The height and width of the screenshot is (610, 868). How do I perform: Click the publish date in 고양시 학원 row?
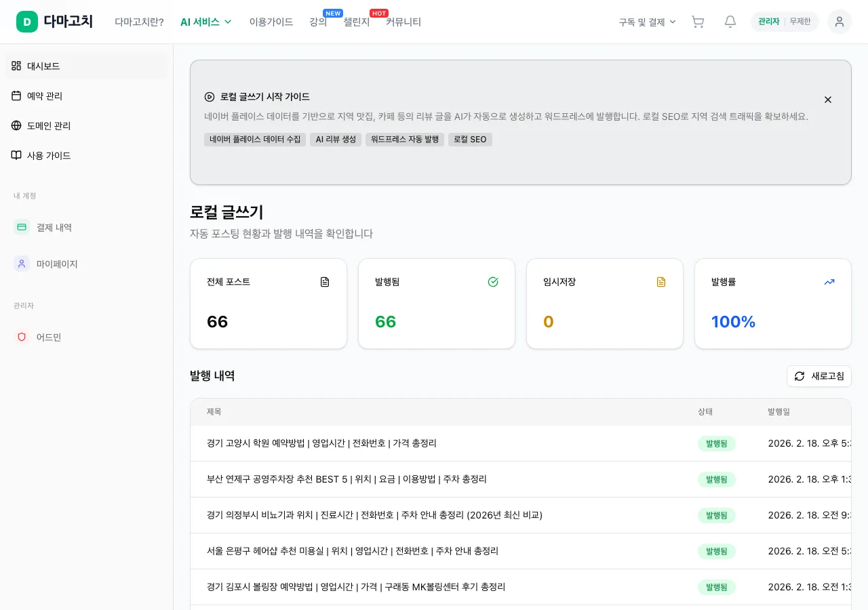[x=810, y=443]
